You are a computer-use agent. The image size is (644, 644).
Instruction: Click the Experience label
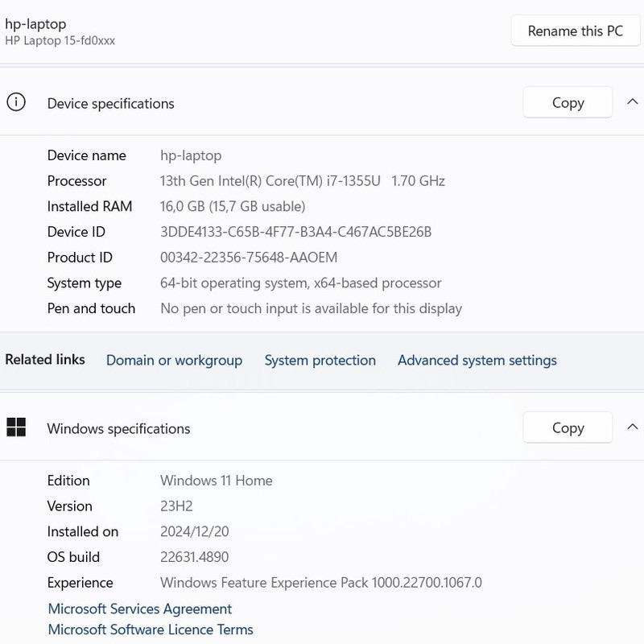[x=80, y=583]
